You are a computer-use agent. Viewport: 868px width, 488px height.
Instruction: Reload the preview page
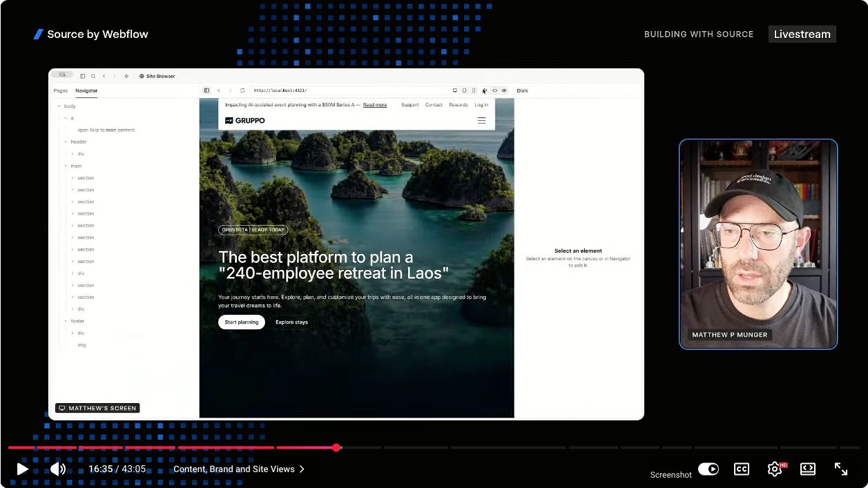pos(242,90)
